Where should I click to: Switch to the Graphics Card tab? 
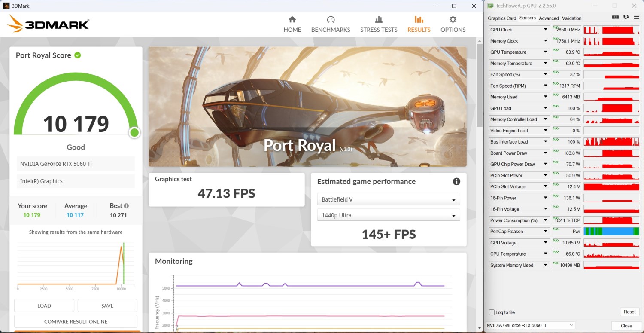click(x=502, y=18)
